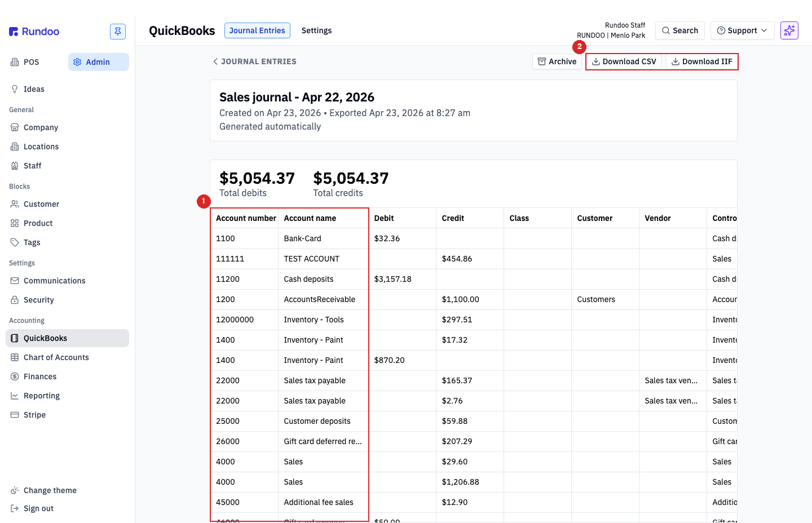This screenshot has width=812, height=523.
Task: Click the QuickBooks book icon in sidebar
Action: pos(15,338)
